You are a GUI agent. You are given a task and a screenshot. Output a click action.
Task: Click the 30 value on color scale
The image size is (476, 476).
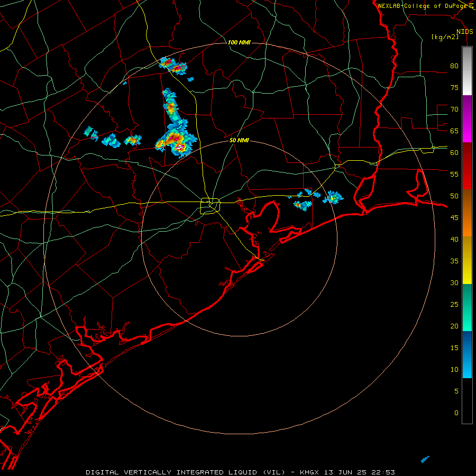pyautogui.click(x=454, y=282)
